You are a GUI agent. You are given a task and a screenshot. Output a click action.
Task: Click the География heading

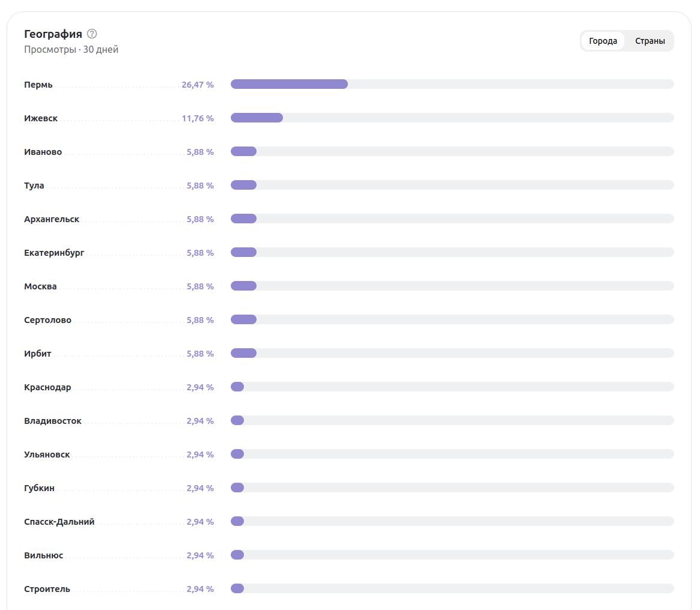click(53, 34)
